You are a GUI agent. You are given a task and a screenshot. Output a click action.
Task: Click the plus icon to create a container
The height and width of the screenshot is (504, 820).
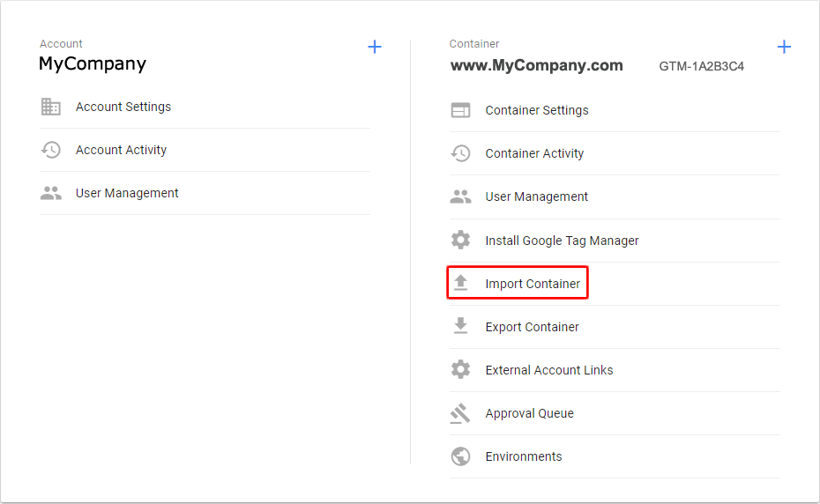pos(784,47)
